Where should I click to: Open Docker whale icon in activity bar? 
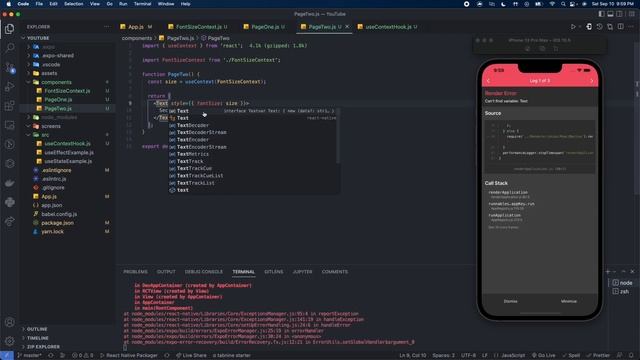pos(9,182)
